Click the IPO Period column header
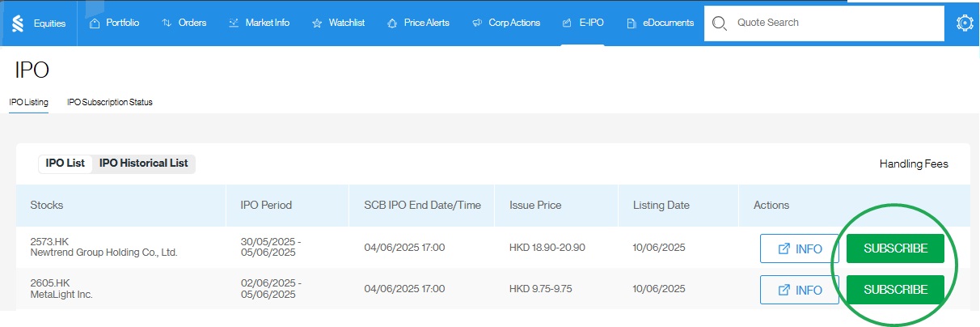 click(x=266, y=206)
